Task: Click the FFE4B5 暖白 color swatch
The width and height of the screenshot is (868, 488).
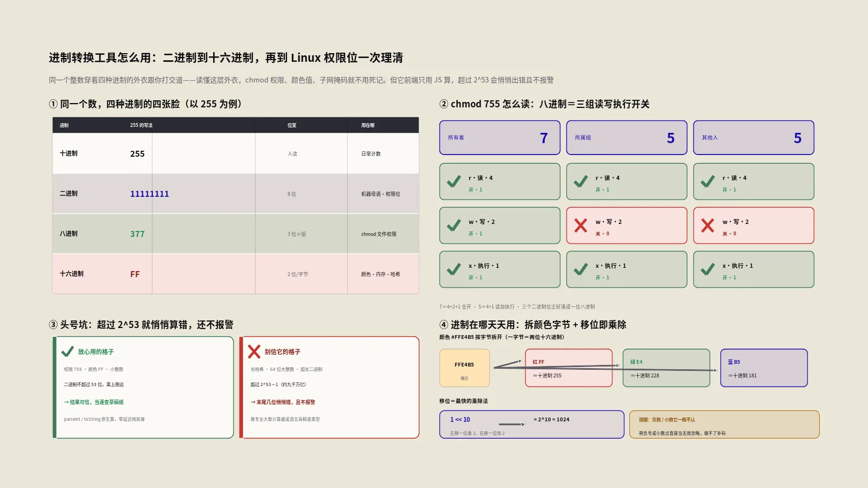Action: pos(464,368)
